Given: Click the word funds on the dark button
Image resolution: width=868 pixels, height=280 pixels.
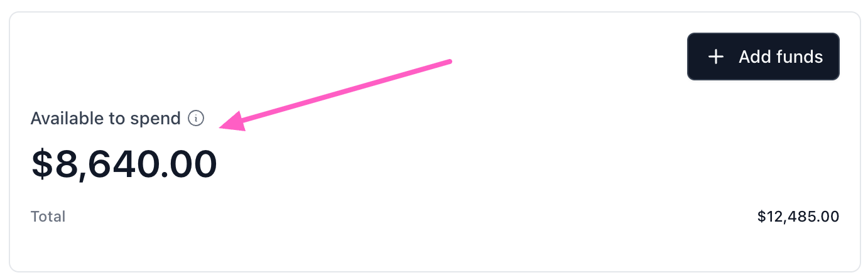Looking at the screenshot, I should (800, 57).
